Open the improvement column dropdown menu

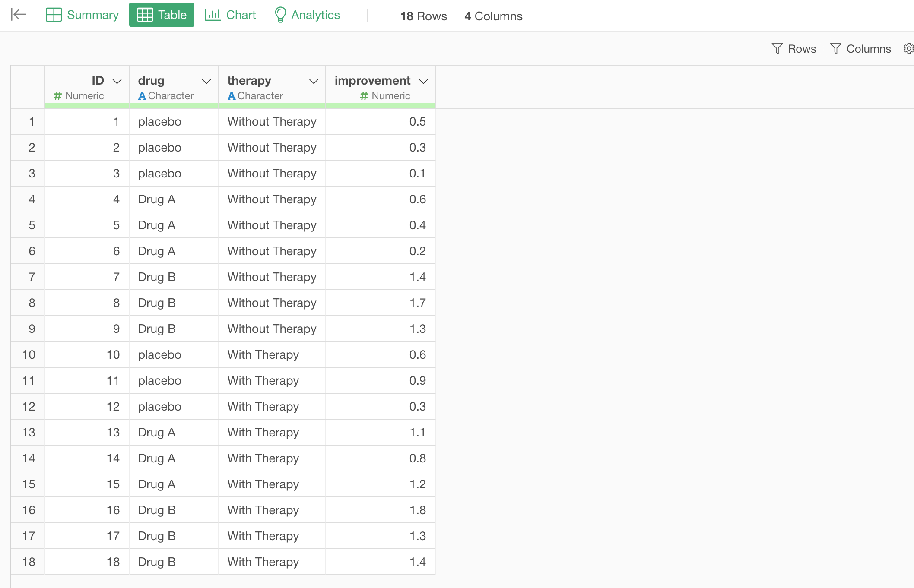(423, 81)
